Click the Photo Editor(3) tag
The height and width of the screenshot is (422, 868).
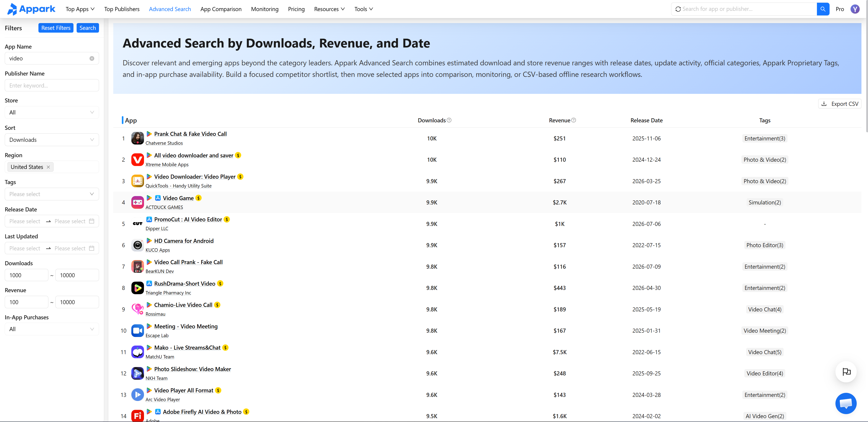tap(764, 245)
